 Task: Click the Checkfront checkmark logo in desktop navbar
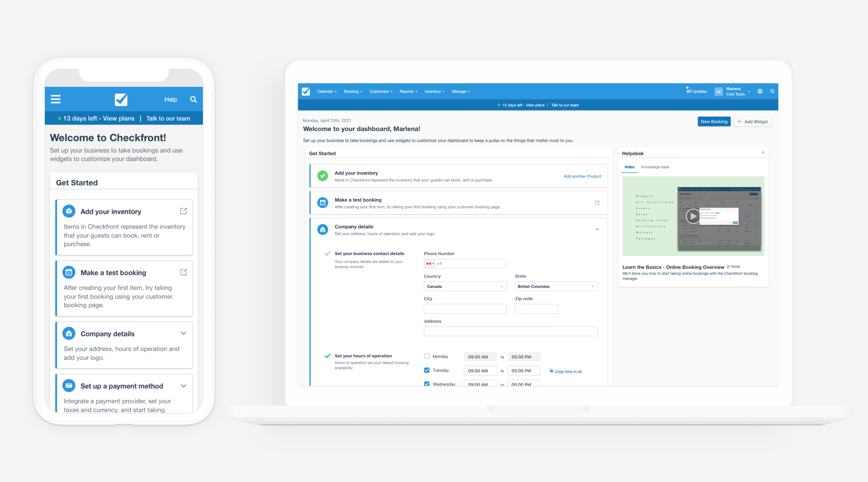pyautogui.click(x=306, y=91)
